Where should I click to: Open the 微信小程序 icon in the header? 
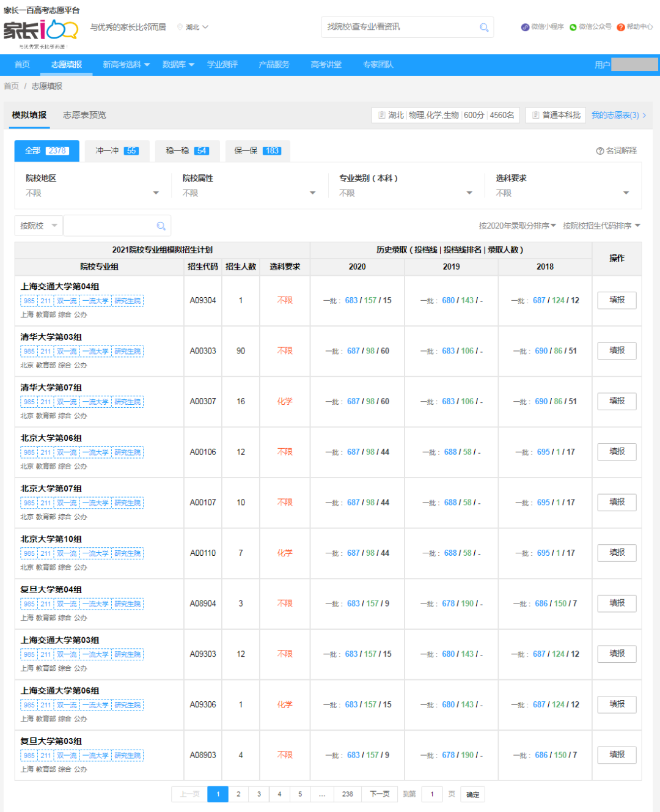coord(524,27)
